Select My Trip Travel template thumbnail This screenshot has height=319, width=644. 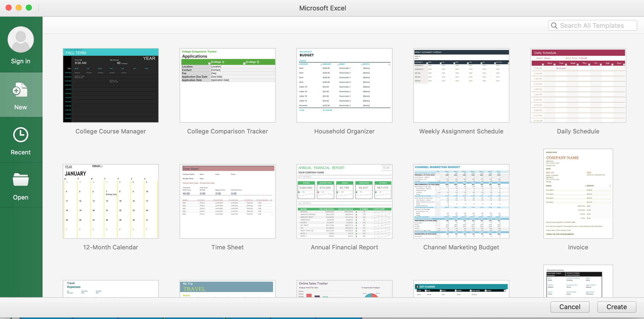pos(228,289)
